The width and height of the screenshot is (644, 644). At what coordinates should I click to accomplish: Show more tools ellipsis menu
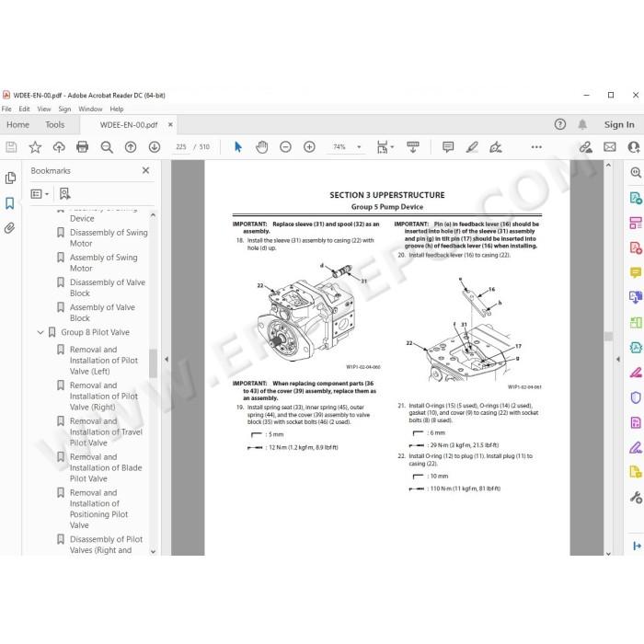(x=536, y=147)
